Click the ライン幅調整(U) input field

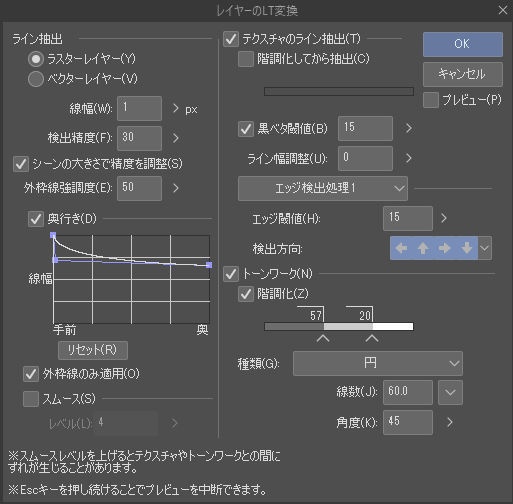(x=365, y=158)
